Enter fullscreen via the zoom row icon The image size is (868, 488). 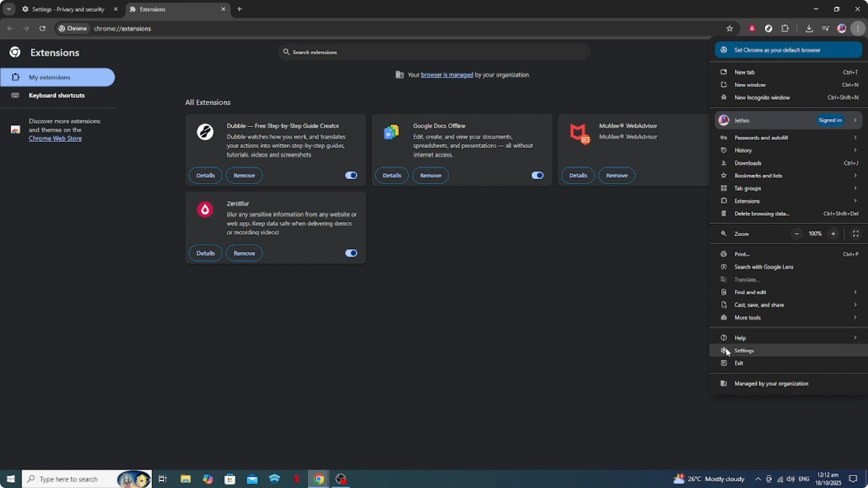click(855, 234)
